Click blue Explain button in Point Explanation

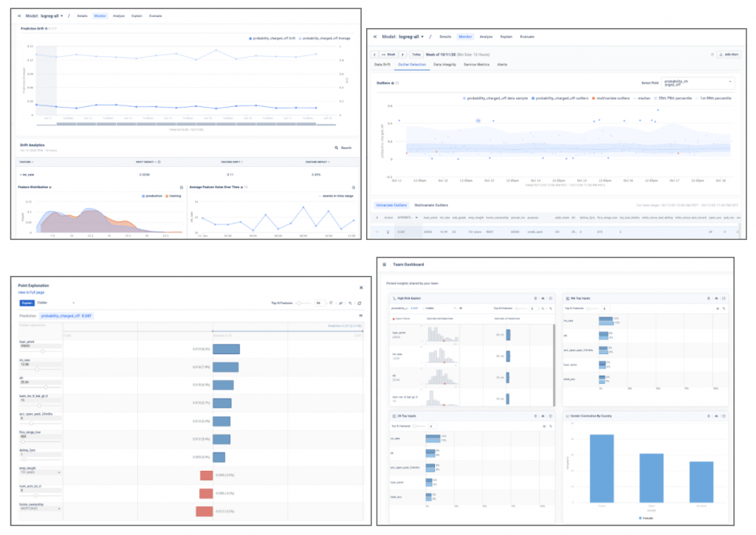[x=27, y=303]
